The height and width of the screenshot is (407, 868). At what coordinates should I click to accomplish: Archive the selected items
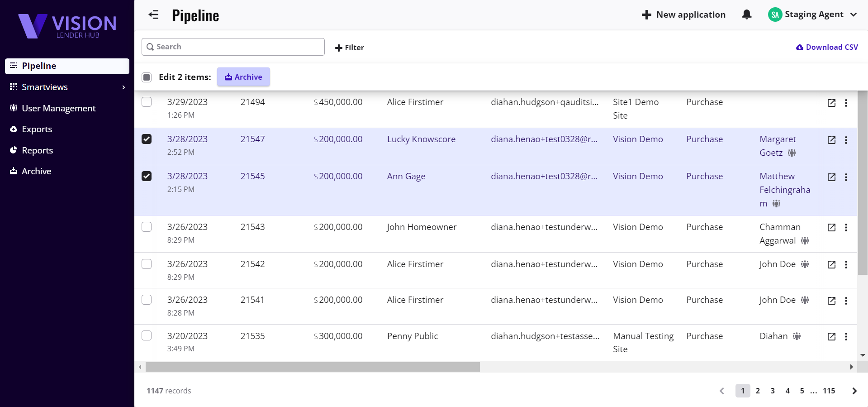click(x=243, y=77)
